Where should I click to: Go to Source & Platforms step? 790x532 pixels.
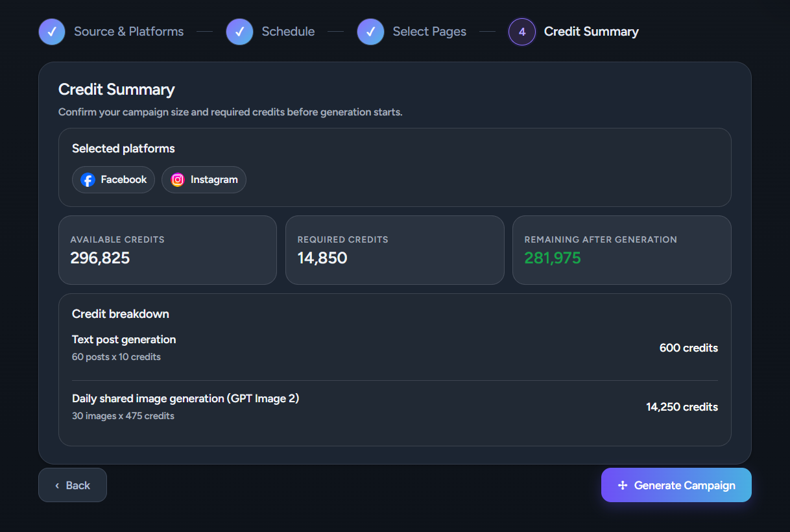[128, 32]
